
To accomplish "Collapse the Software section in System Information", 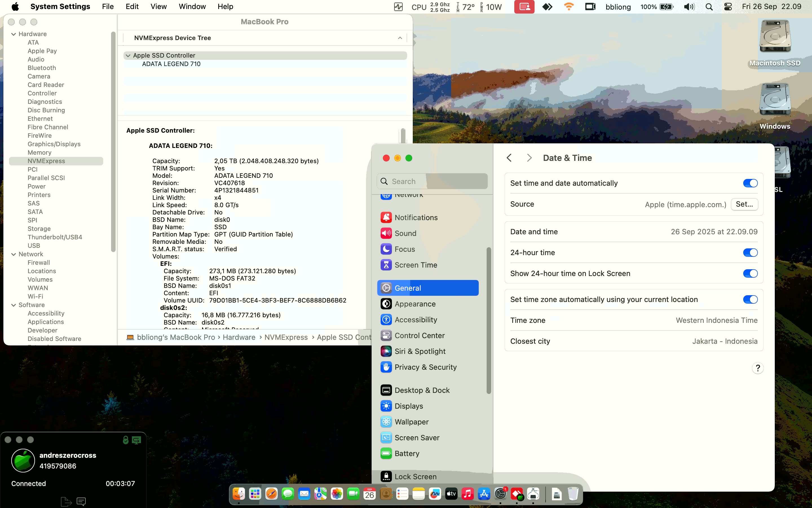I will [x=14, y=305].
